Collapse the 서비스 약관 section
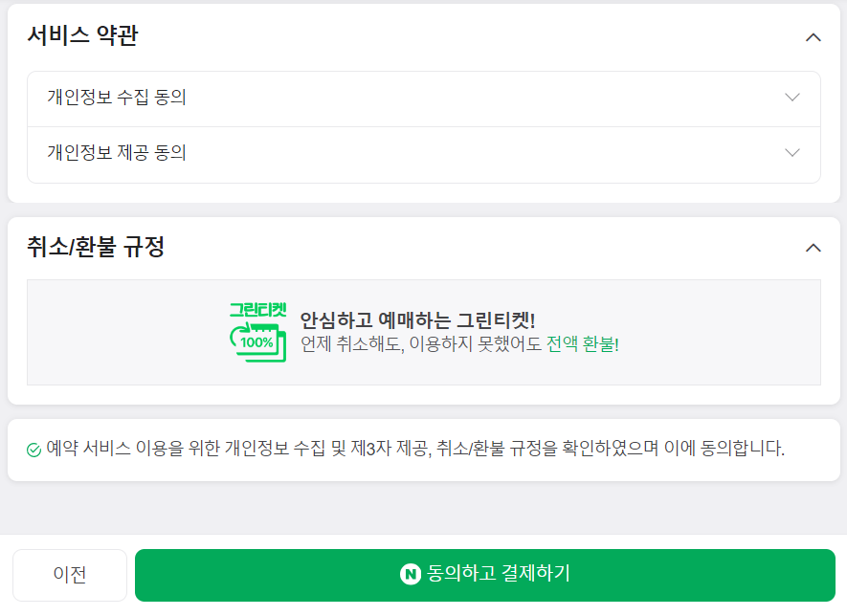The height and width of the screenshot is (616, 847). (813, 37)
